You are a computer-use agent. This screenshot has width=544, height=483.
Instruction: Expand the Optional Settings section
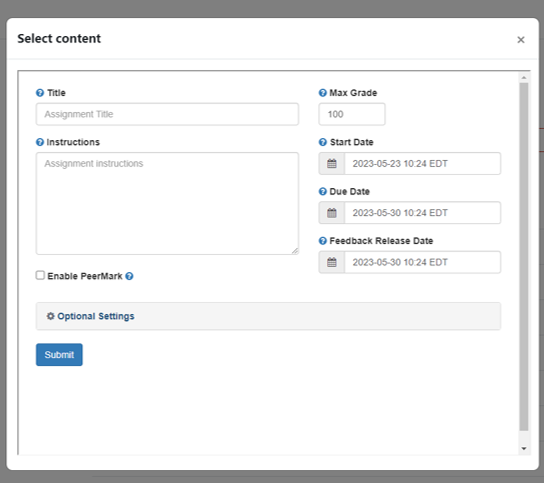268,316
